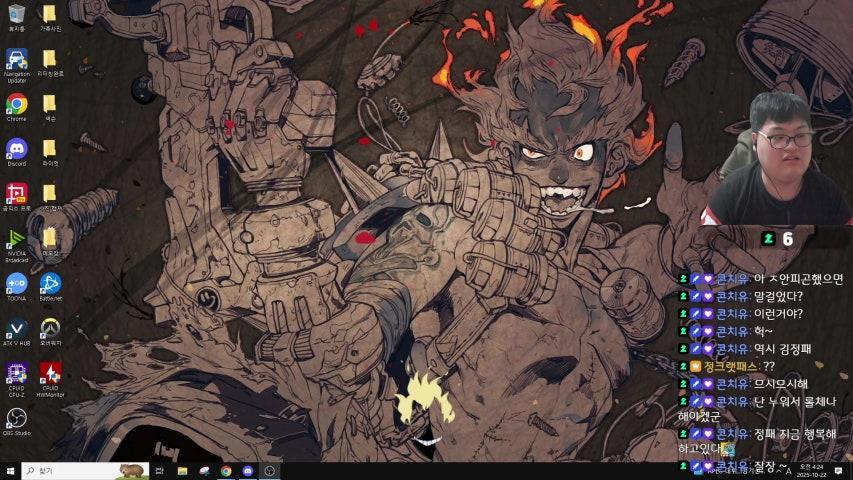Open the taskbar clock and date
The image size is (853, 480).
tap(811, 471)
